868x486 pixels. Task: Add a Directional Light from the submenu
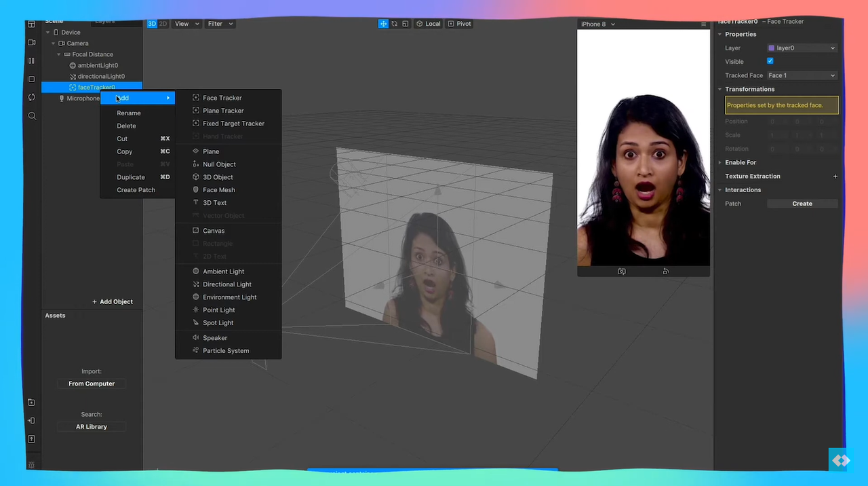coord(229,284)
